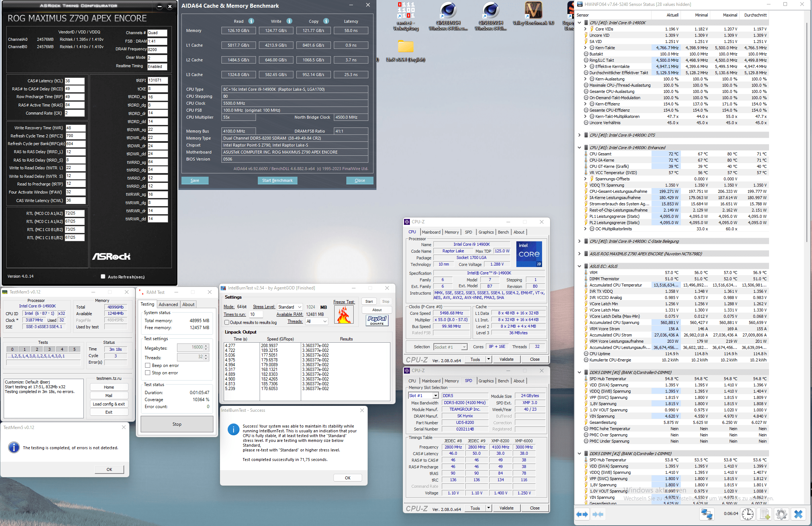Collapse the CPU [#0] Intel Core i9-14900K group
Screen dimensions: 812x526
[x=579, y=23]
